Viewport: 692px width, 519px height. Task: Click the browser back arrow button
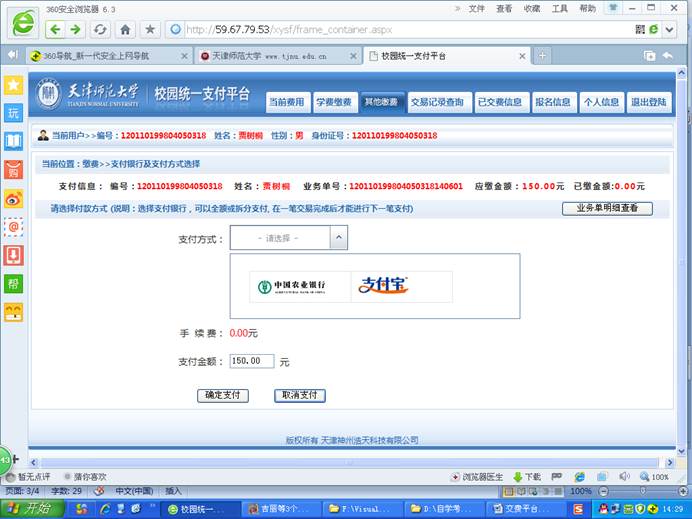(x=55, y=30)
